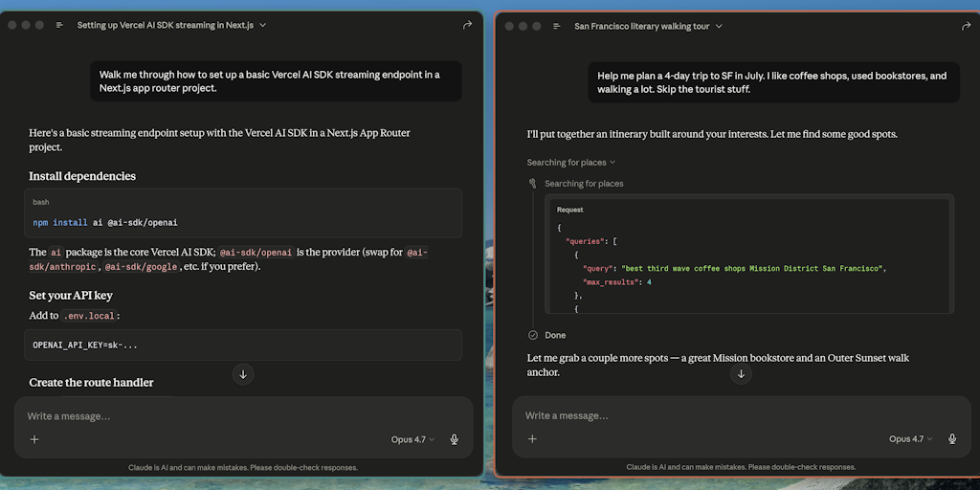The height and width of the screenshot is (490, 980).
Task: Open San Francisco literary walking tour title dropdown
Action: tap(648, 26)
